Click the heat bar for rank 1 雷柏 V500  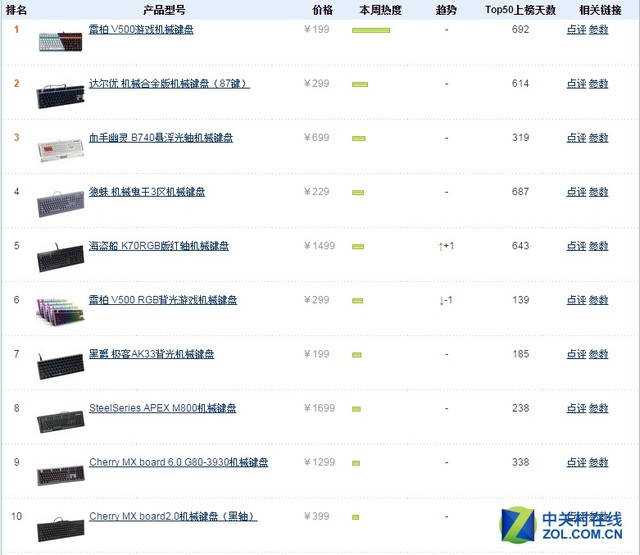371,30
